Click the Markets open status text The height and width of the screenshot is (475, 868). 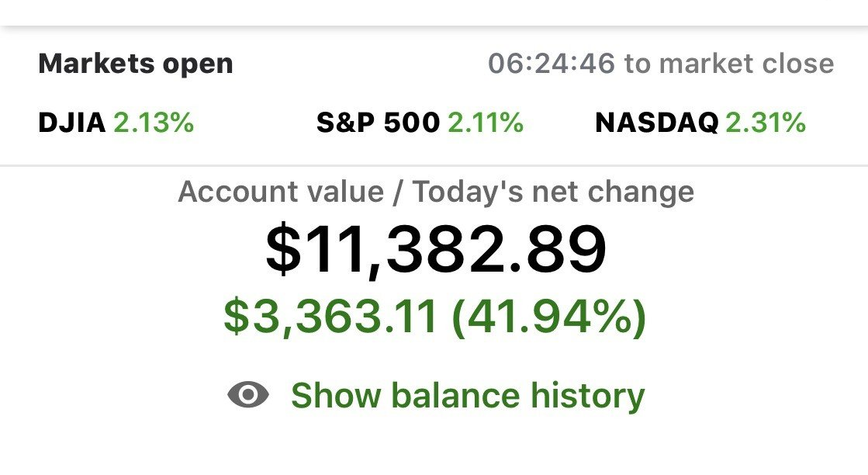click(x=136, y=64)
